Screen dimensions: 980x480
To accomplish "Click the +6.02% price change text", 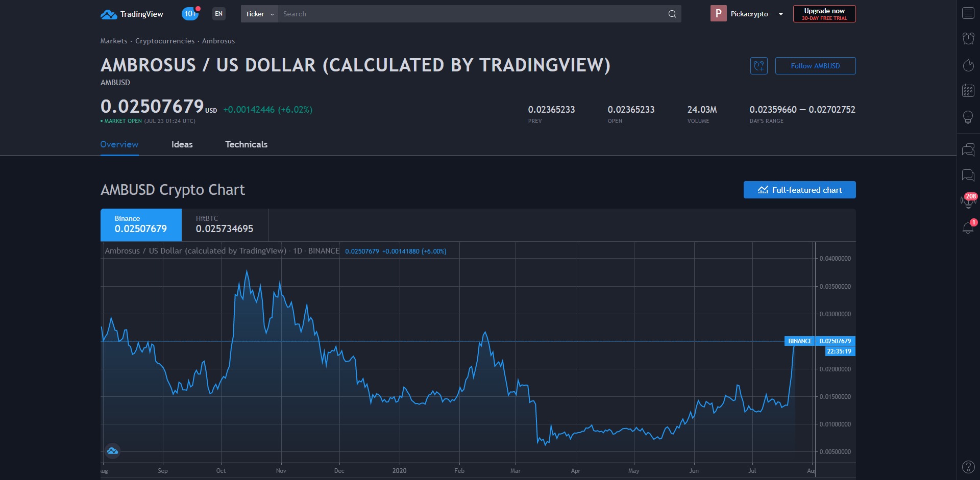I will tap(295, 110).
